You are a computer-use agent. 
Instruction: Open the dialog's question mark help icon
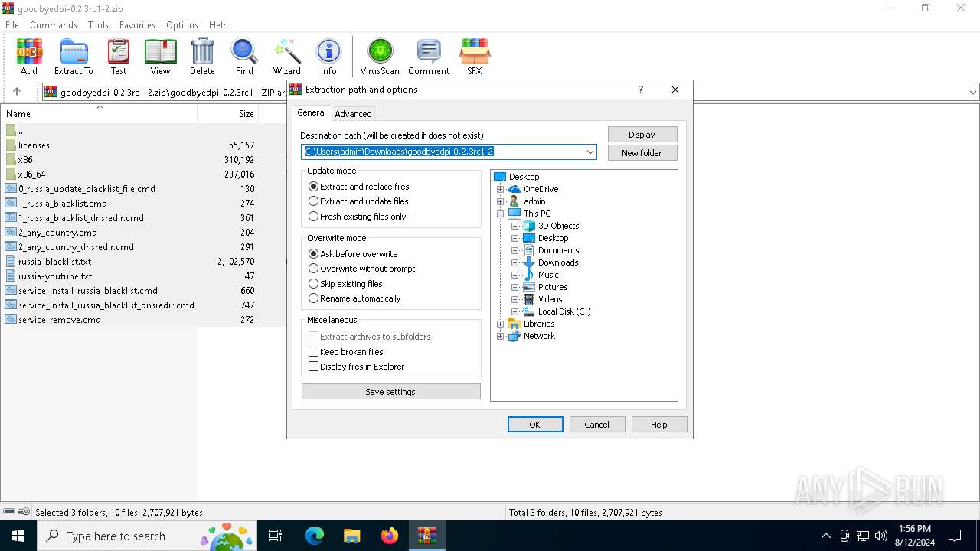click(x=641, y=90)
